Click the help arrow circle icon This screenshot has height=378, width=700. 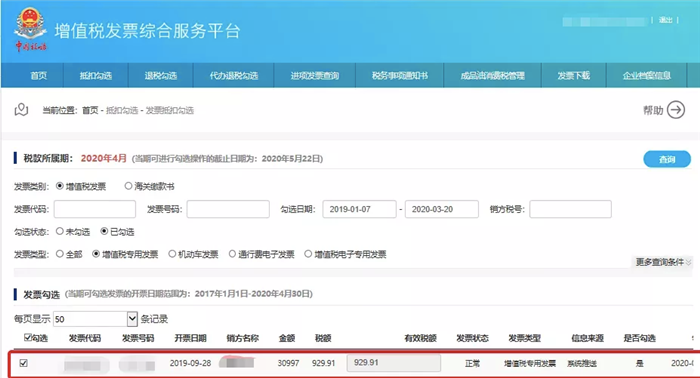click(676, 110)
